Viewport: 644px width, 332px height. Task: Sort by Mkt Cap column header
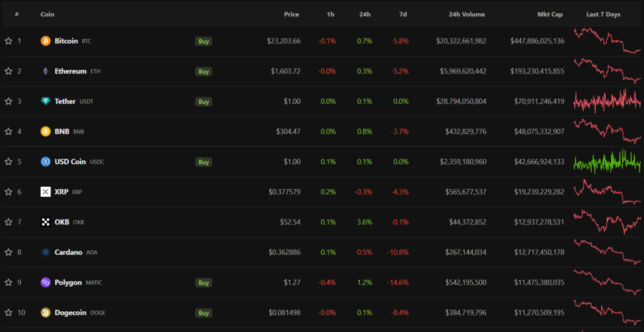(x=550, y=14)
